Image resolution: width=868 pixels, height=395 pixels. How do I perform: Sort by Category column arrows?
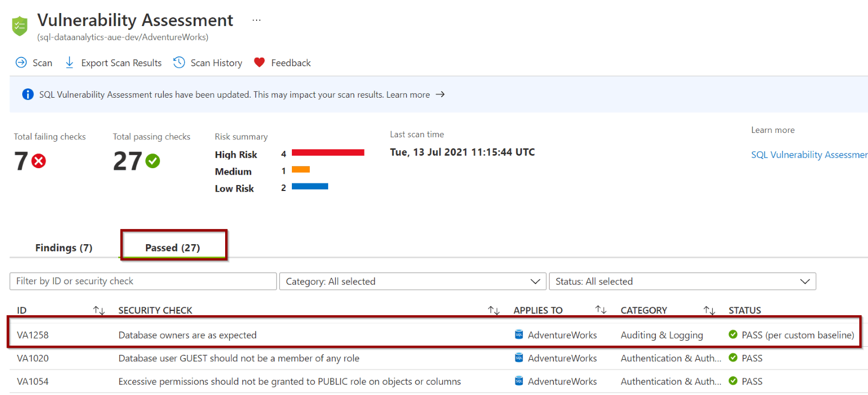(x=709, y=310)
